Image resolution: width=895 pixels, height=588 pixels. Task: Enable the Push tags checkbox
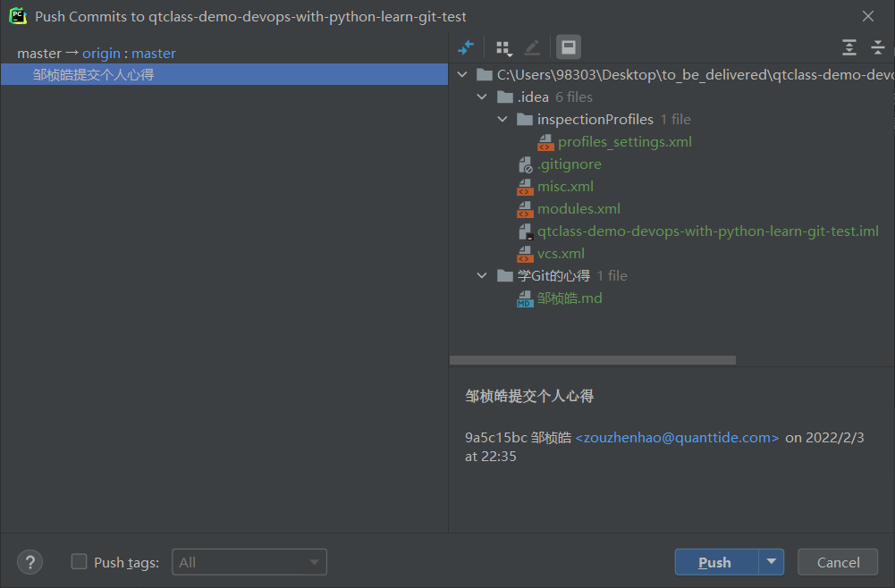[x=80, y=562]
